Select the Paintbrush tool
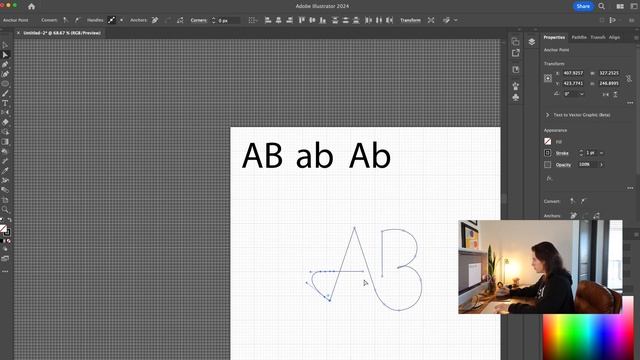The image size is (640, 360). (5, 93)
